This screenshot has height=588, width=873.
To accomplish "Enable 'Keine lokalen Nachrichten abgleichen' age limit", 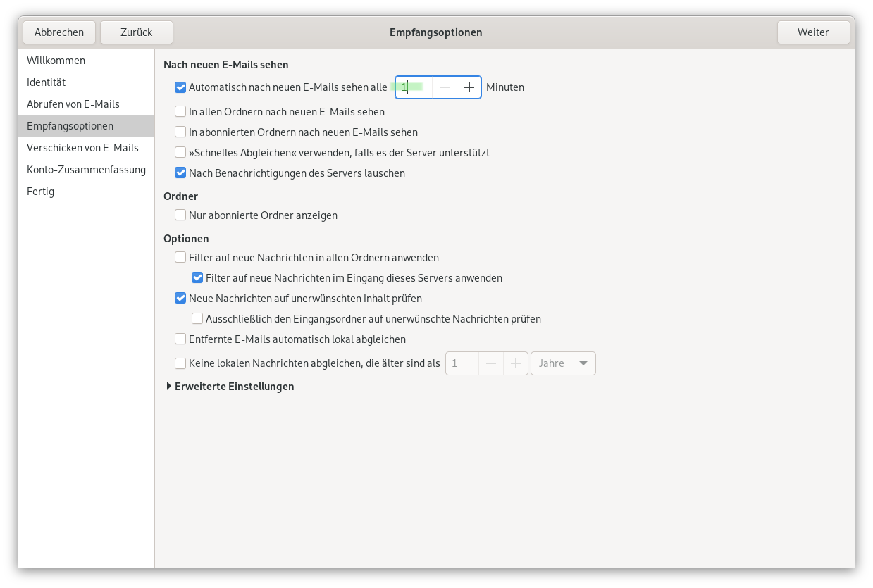I will (180, 363).
